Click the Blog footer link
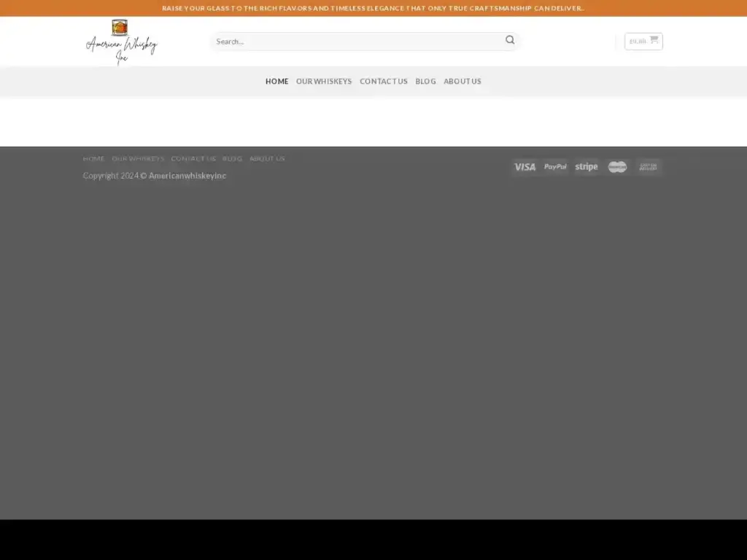This screenshot has width=747, height=560. 232,159
